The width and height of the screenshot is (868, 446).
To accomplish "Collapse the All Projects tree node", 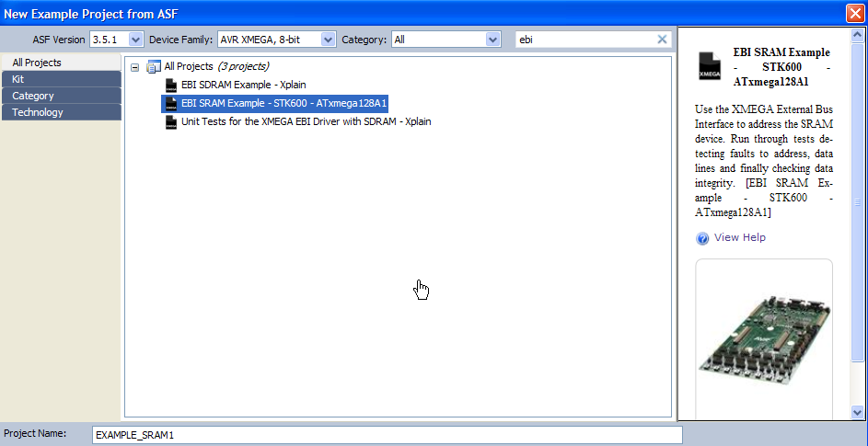I will coord(134,67).
